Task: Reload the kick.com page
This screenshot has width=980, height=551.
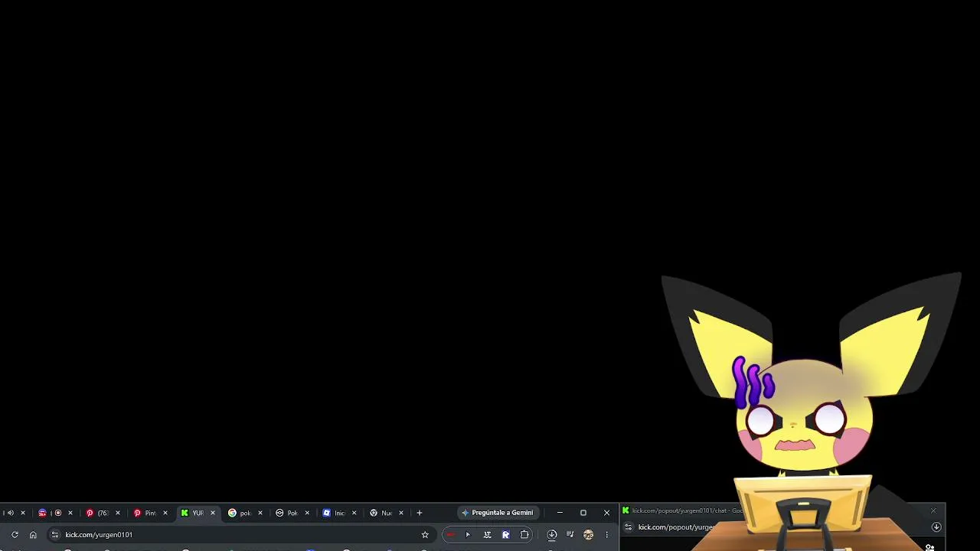Action: (15, 535)
